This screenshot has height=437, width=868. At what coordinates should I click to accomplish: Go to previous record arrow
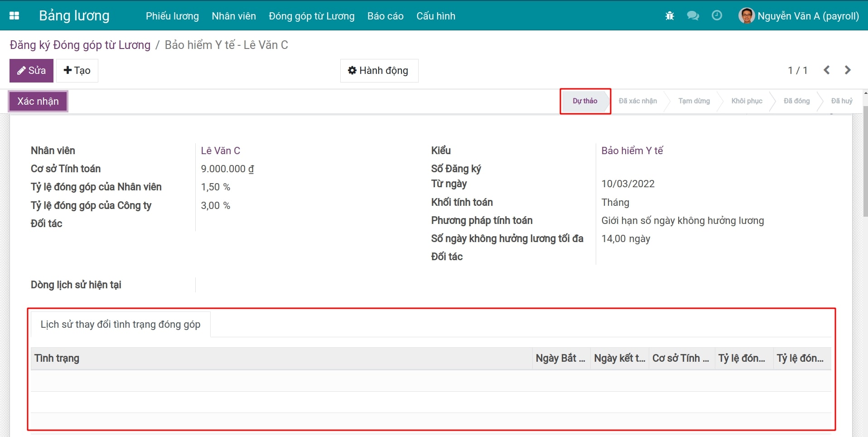pyautogui.click(x=827, y=70)
